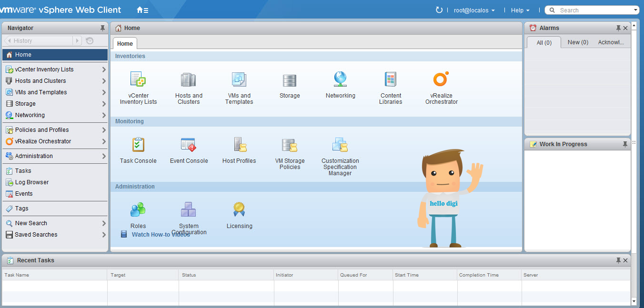Open vCenter Inventory Lists icon in Inventories

click(138, 79)
